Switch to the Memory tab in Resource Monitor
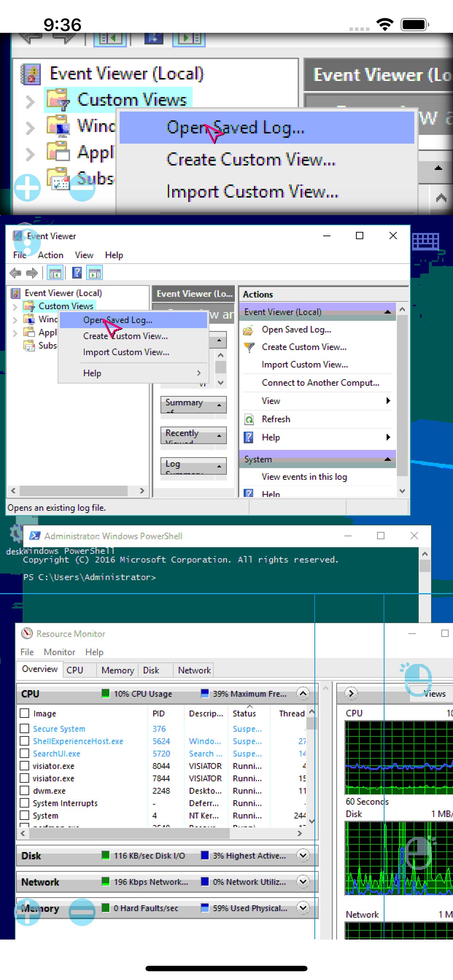453x980 pixels. click(118, 670)
